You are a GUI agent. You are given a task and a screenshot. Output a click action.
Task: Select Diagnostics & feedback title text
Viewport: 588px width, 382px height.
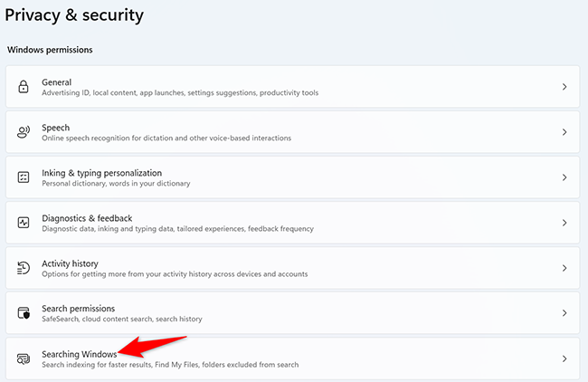point(87,217)
